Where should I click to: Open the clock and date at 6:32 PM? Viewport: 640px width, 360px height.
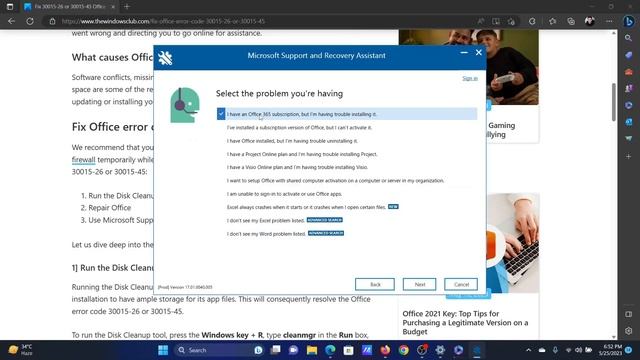610,350
